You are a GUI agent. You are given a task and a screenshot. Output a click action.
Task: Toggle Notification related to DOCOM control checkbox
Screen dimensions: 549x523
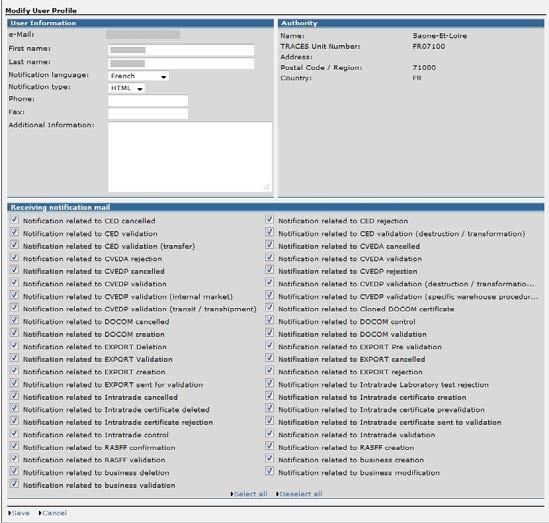pyautogui.click(x=269, y=320)
